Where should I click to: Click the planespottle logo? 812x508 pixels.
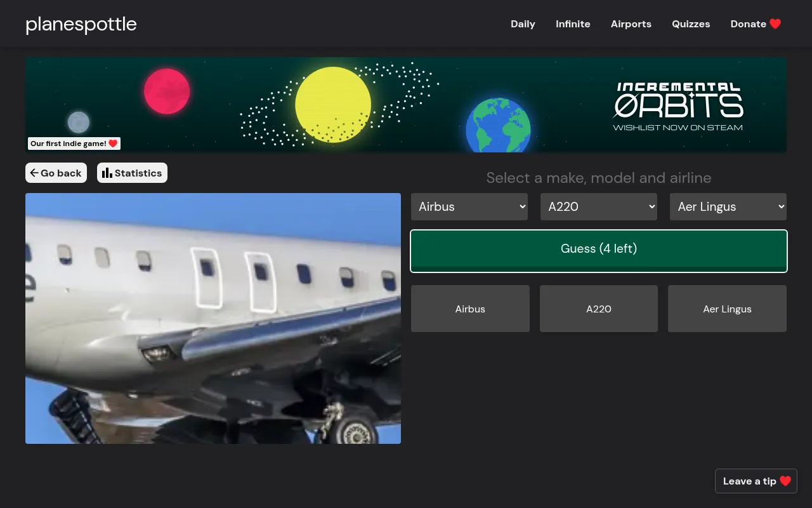[x=81, y=24]
